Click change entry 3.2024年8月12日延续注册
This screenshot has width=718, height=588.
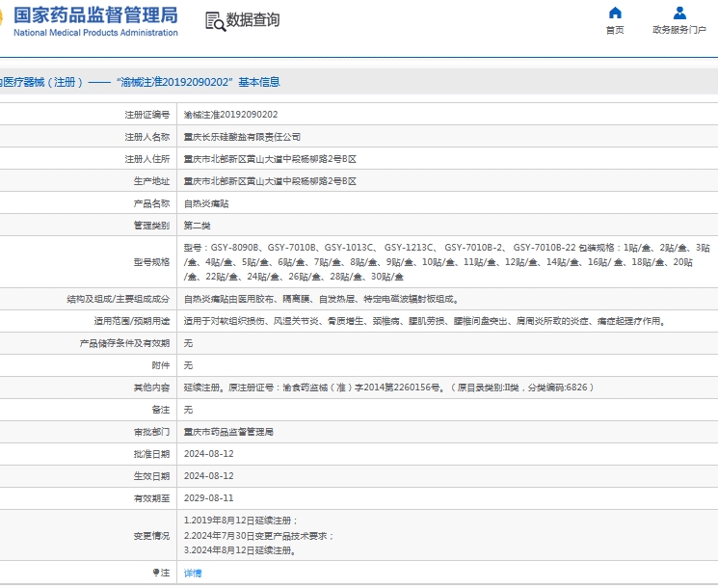point(240,550)
